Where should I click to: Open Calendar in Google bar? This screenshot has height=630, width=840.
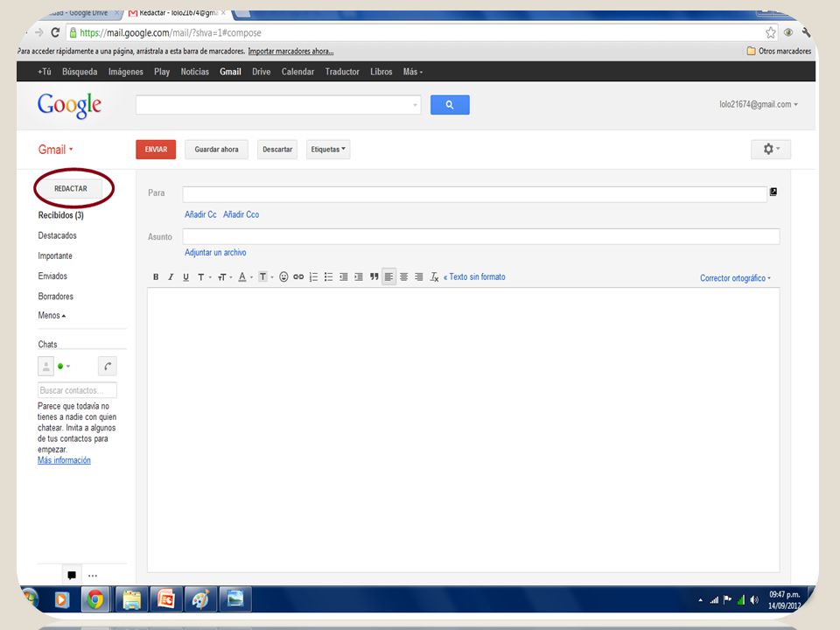pos(297,72)
